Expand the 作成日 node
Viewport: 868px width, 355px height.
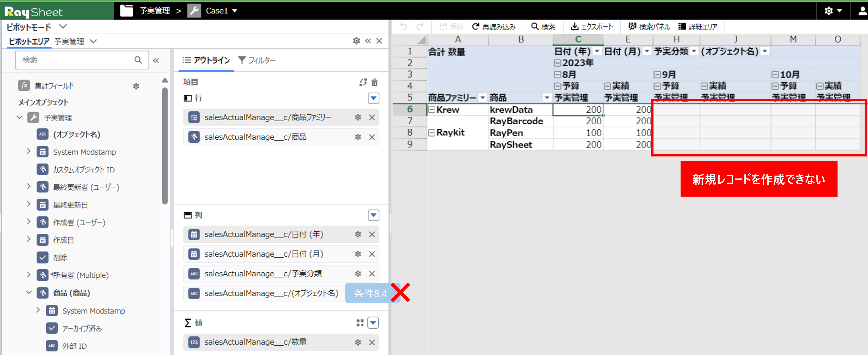tap(29, 239)
